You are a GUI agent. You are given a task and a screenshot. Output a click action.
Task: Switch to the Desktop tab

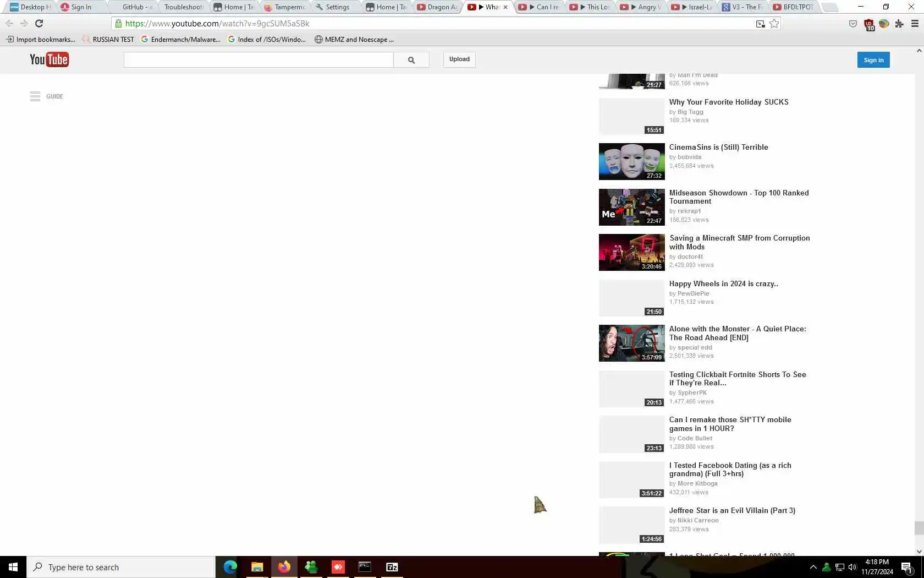tap(31, 7)
